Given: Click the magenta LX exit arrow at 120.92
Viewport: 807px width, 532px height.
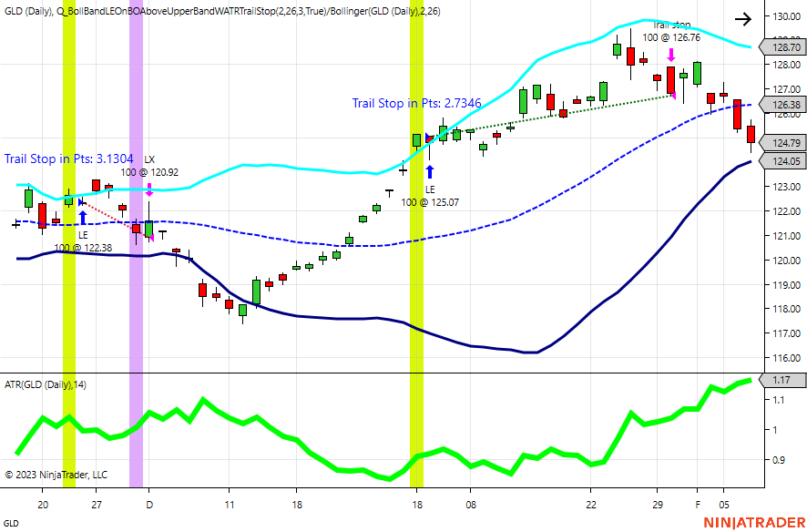Looking at the screenshot, I should [x=148, y=189].
